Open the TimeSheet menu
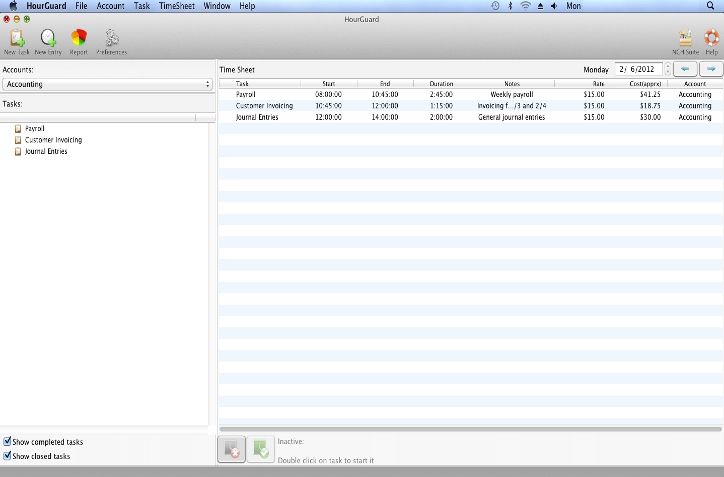 pyautogui.click(x=175, y=6)
